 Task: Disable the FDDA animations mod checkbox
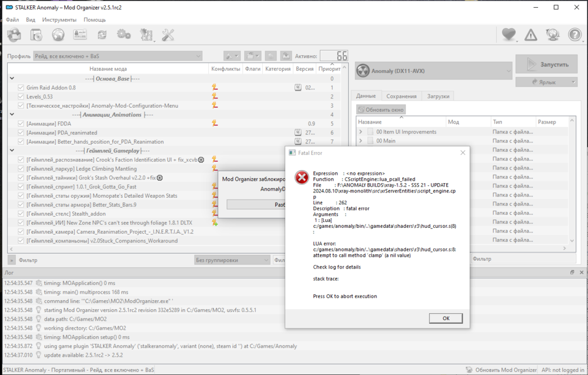click(21, 124)
